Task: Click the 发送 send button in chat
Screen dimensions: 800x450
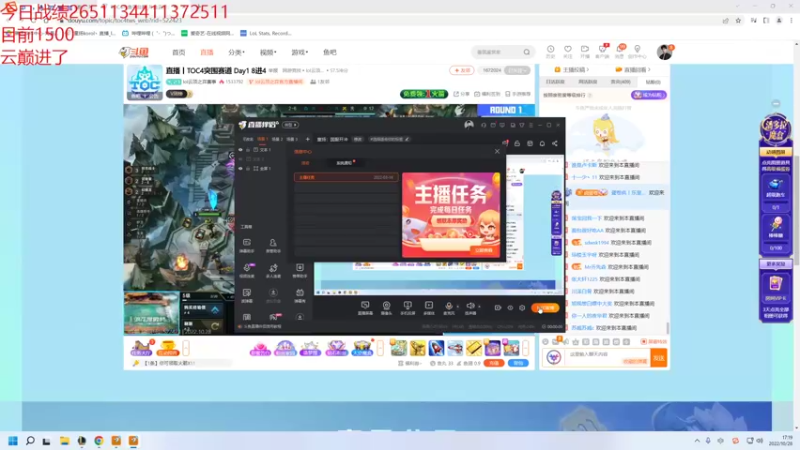Action: pos(659,358)
